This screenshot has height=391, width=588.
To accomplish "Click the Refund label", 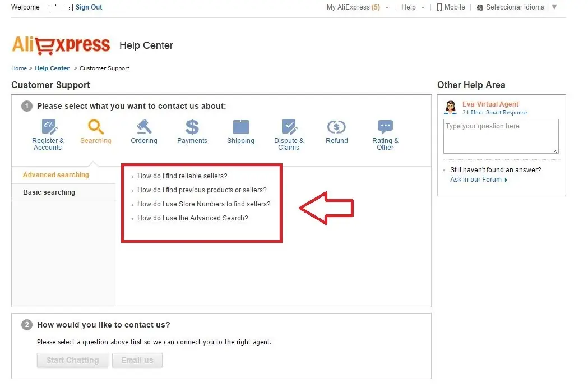I will 337,141.
